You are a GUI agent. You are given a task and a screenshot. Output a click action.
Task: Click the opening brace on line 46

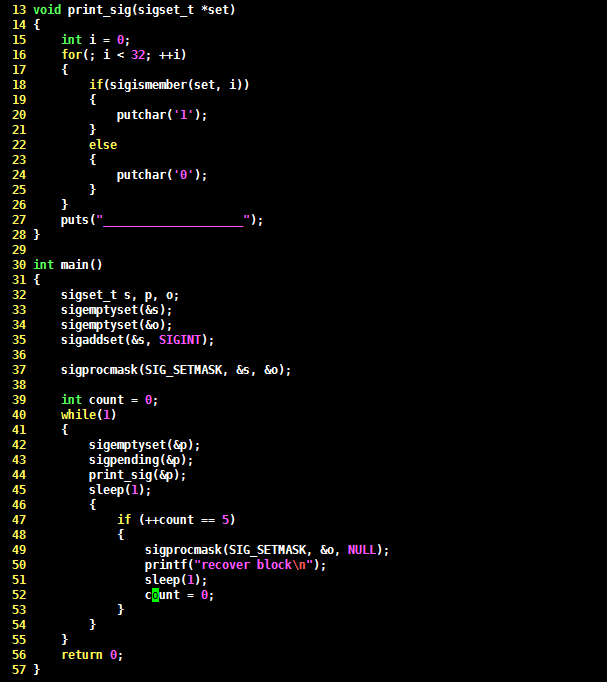tap(93, 505)
